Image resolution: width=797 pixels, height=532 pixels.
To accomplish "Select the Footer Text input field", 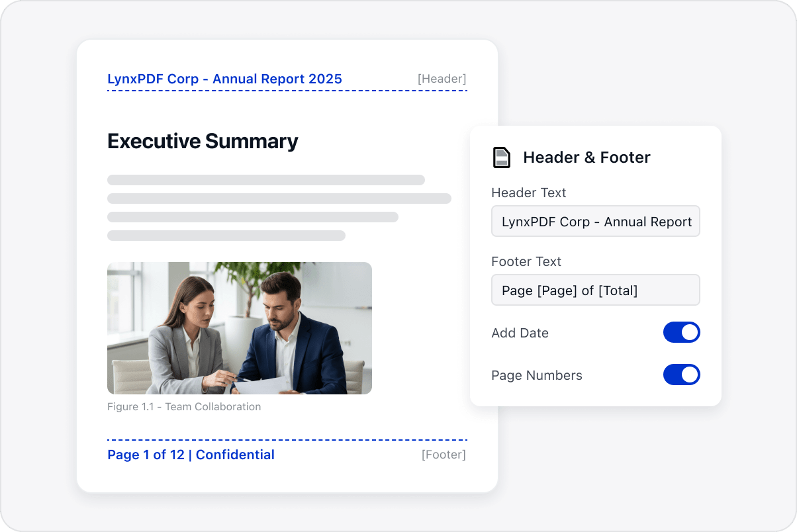I will 596,290.
